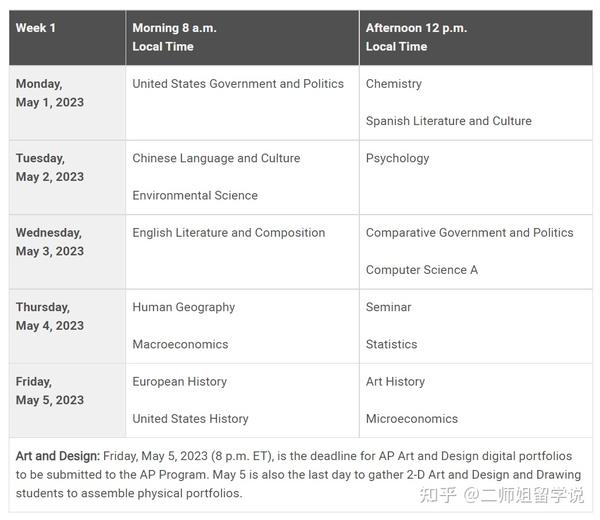Screen dimensions: 600x520
Task: Click the European History entry
Action: [179, 381]
